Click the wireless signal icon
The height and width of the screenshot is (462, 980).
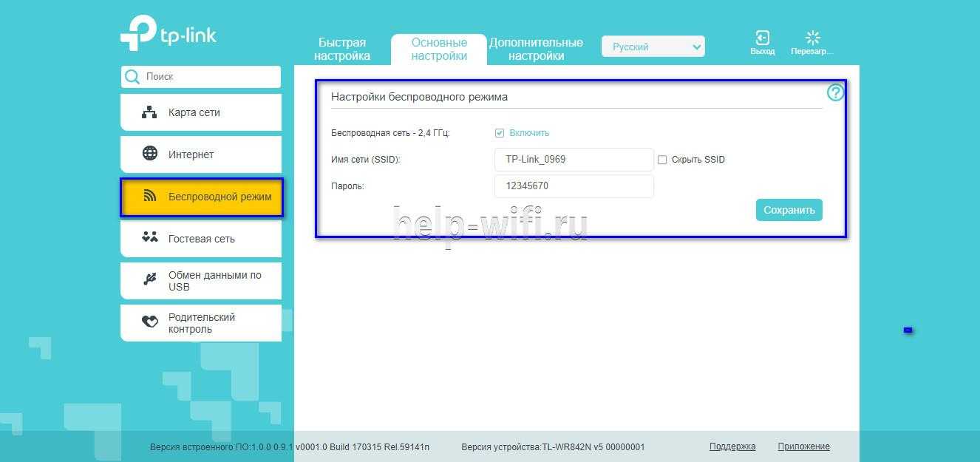(149, 197)
